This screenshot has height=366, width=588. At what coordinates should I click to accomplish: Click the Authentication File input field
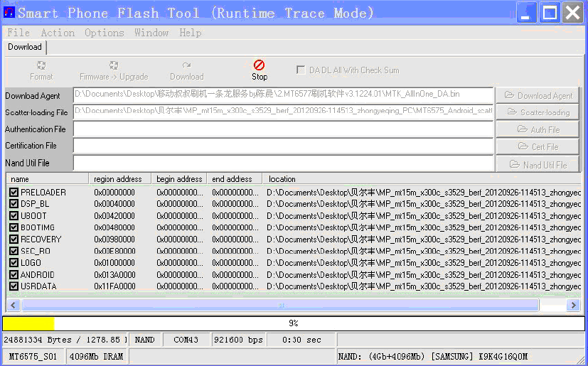point(283,129)
